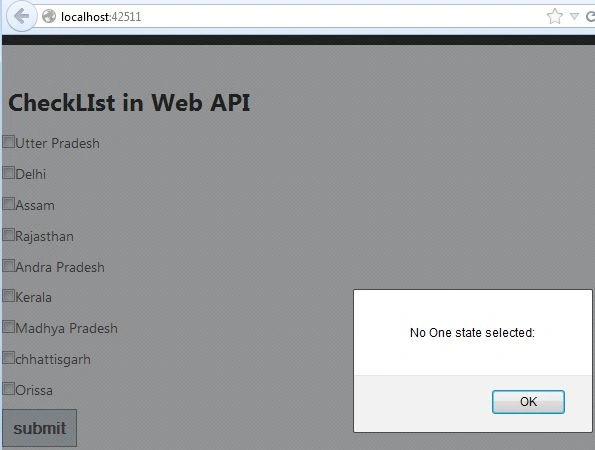
Task: Click the 'Andra Pradesh' label text
Action: coord(60,267)
